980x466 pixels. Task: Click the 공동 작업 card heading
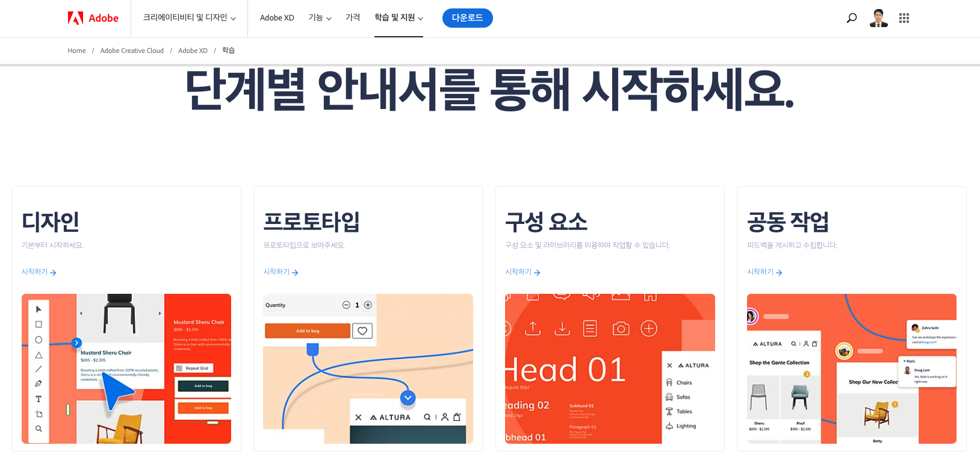click(788, 222)
